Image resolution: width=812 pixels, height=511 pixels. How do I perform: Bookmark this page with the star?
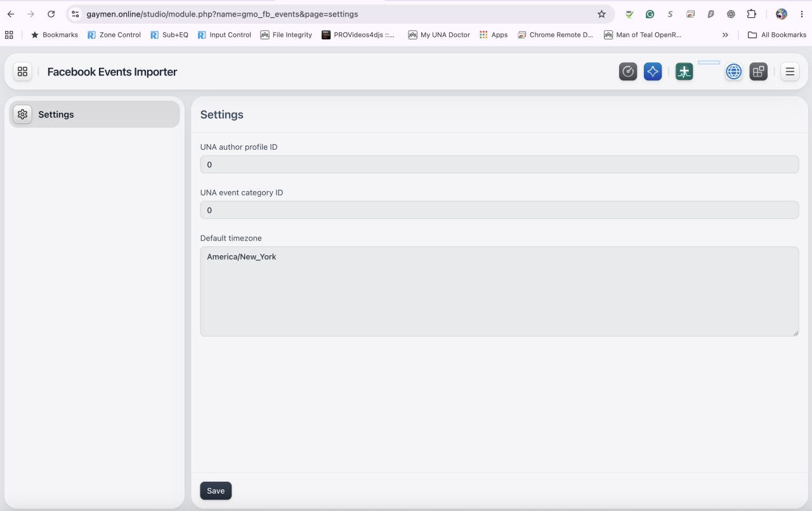[x=601, y=14]
